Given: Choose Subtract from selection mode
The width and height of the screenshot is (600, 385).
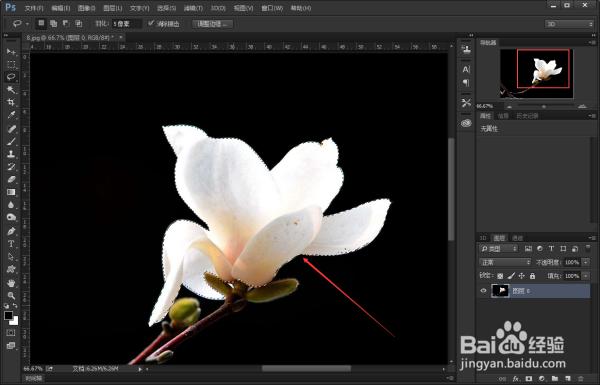Looking at the screenshot, I should [66, 23].
